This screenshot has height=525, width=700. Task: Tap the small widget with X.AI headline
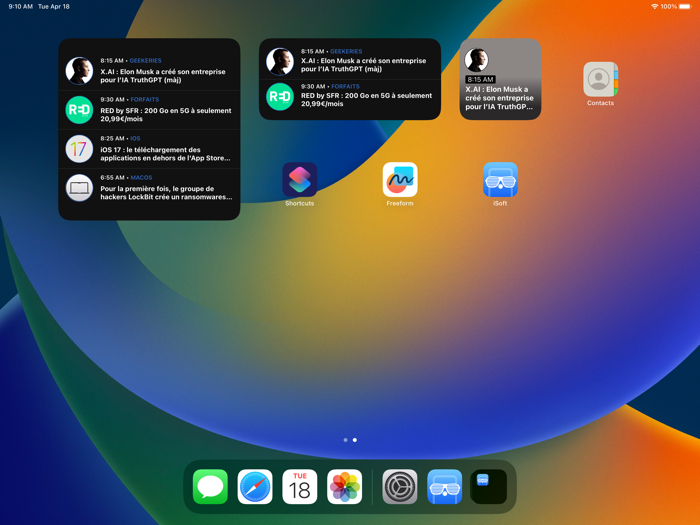[x=500, y=79]
